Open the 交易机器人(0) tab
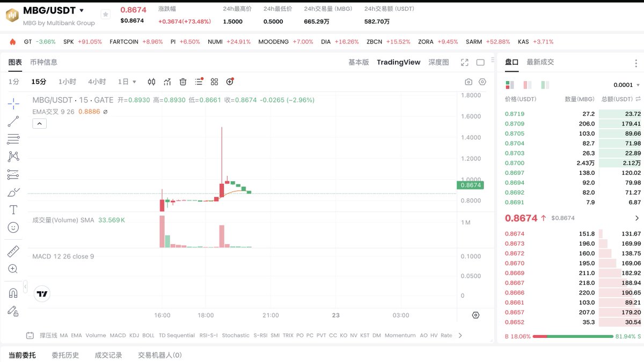The width and height of the screenshot is (644, 362). (x=160, y=355)
